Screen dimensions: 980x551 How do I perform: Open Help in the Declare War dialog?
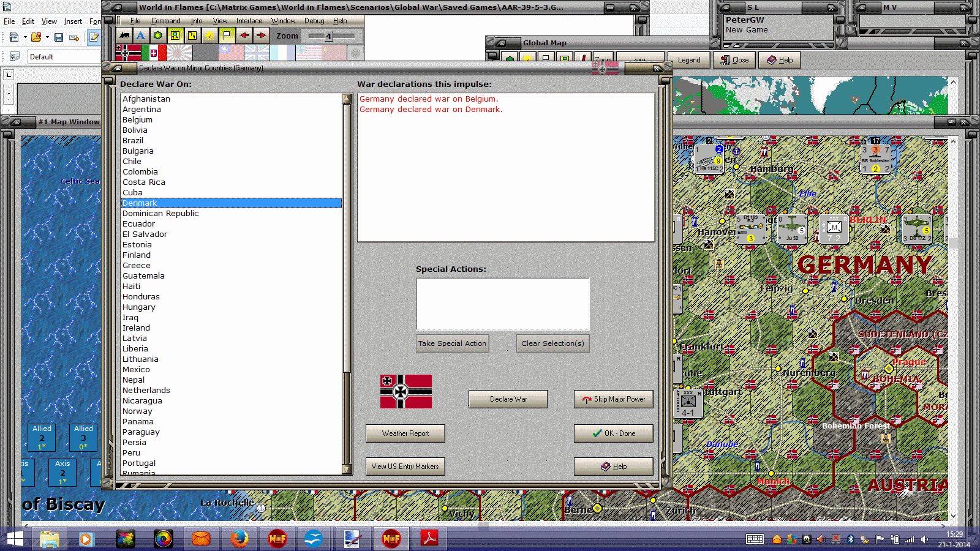pos(614,467)
